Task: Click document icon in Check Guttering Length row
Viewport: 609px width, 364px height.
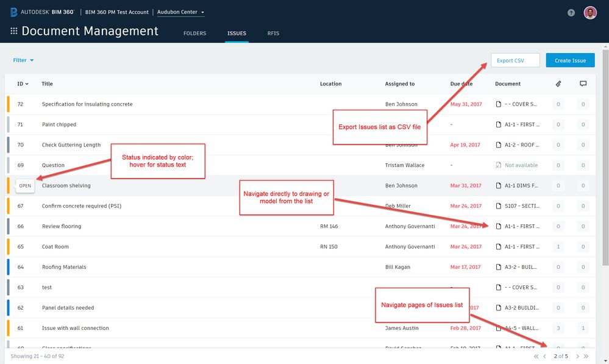Action: click(x=498, y=145)
